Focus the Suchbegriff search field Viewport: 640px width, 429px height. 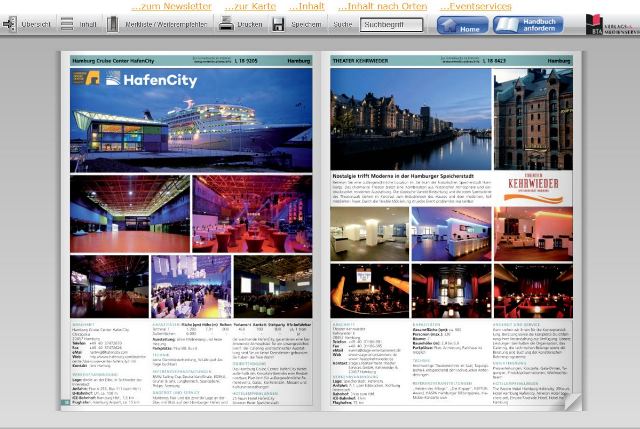391,24
